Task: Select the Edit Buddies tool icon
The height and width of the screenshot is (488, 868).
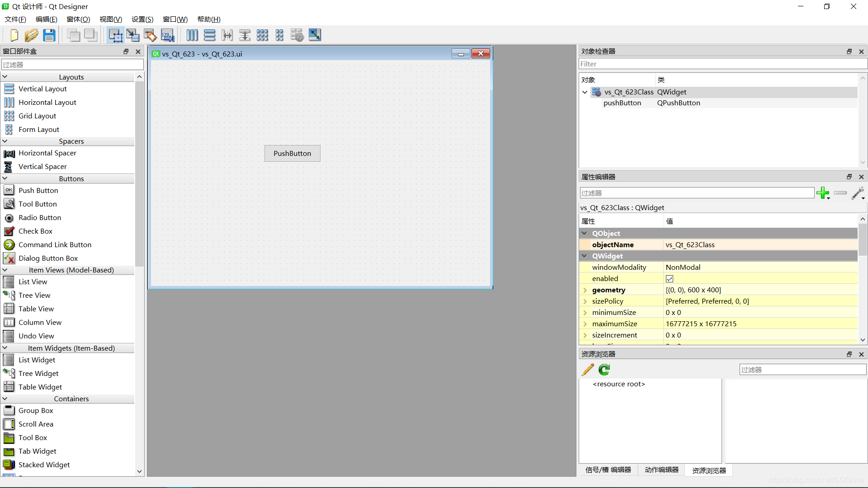Action: click(x=150, y=35)
